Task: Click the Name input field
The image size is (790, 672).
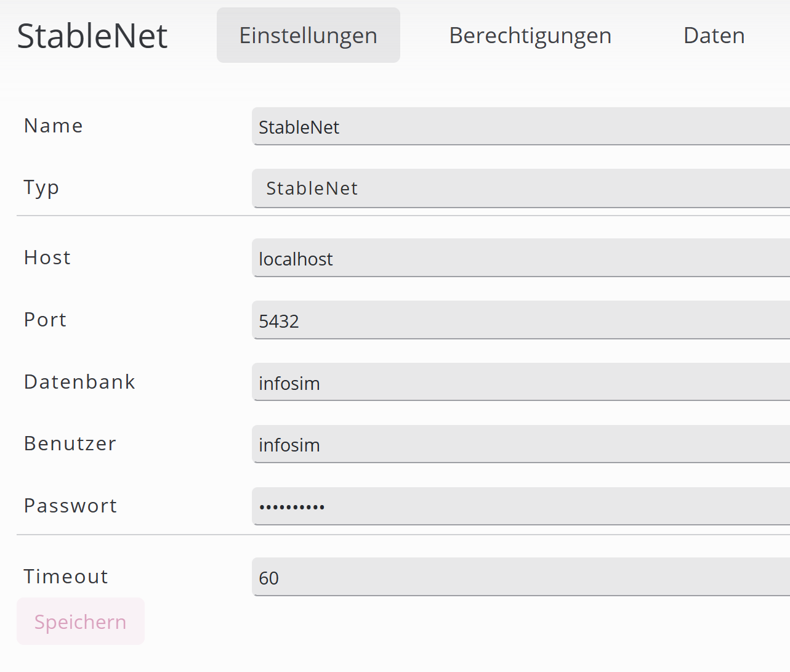Action: [521, 127]
